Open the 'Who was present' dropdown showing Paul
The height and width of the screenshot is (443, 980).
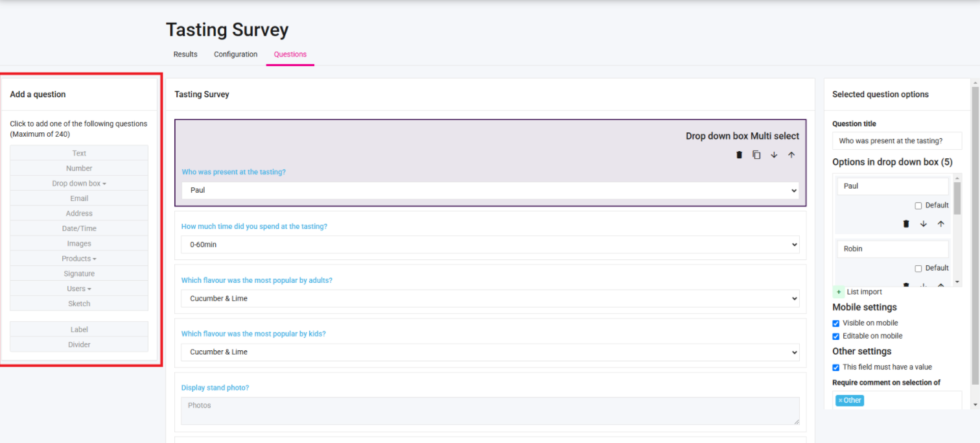tap(490, 191)
